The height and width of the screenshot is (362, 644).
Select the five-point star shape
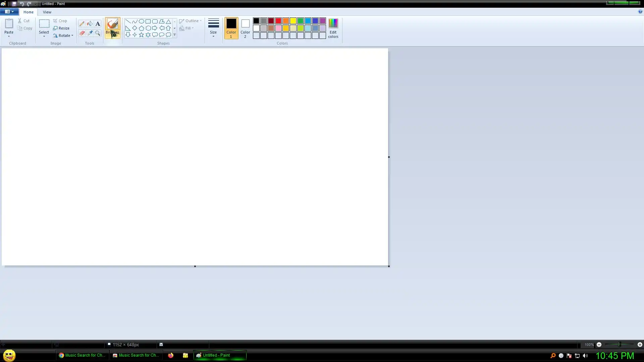(141, 35)
